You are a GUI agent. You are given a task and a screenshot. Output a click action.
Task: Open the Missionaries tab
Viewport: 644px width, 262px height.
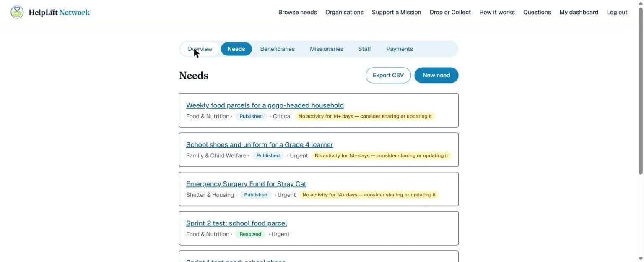pyautogui.click(x=327, y=49)
